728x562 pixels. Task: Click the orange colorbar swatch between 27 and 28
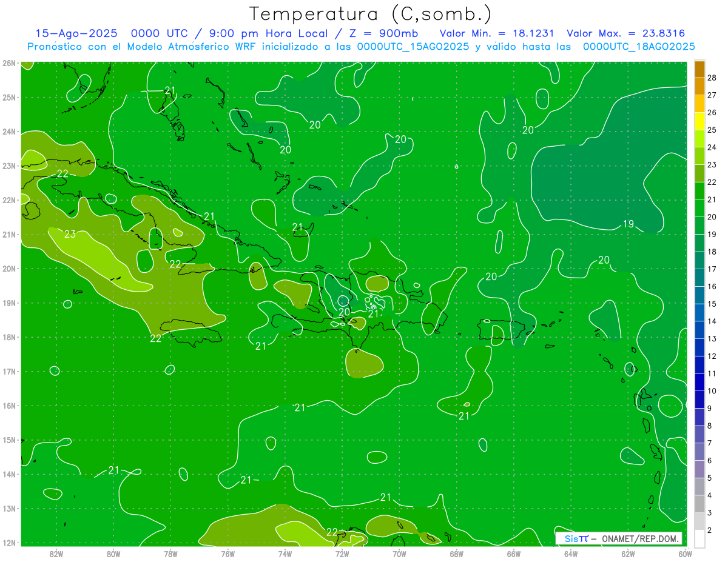pos(699,86)
